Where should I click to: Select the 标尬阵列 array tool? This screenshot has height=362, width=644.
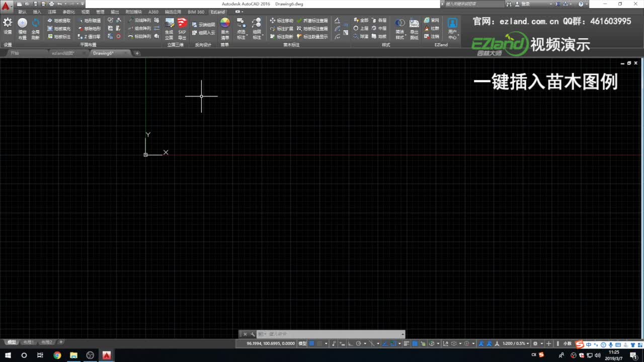(140, 37)
